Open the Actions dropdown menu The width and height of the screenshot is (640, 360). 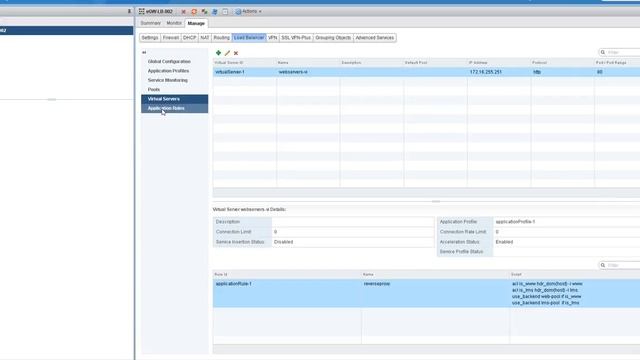[x=249, y=11]
